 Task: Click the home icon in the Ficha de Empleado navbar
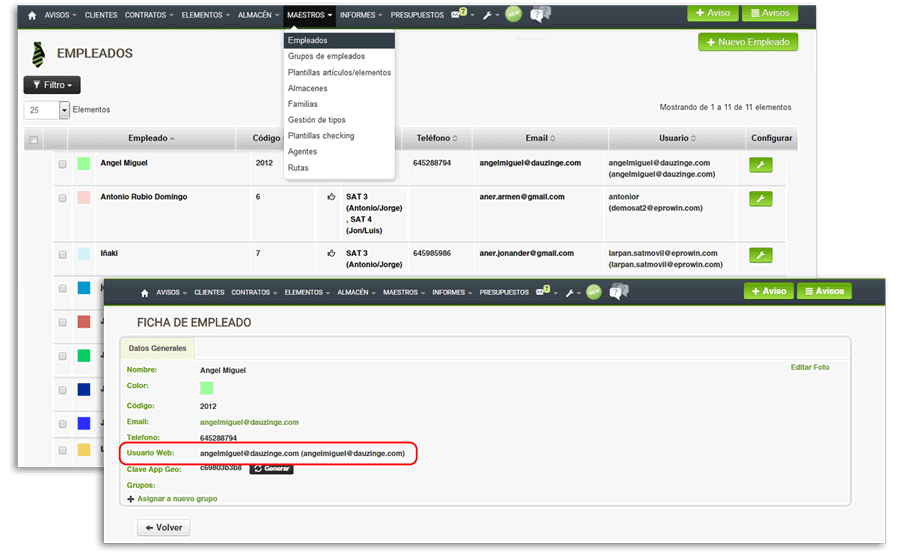point(145,293)
